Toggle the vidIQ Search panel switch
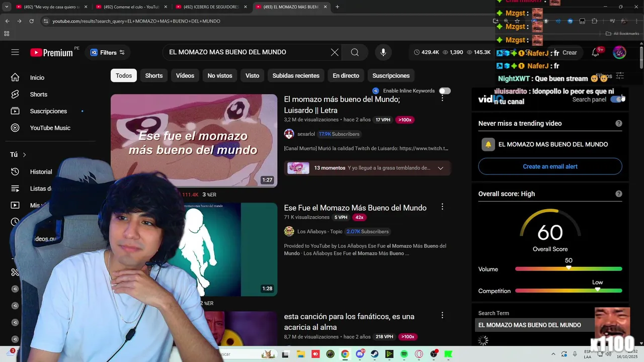This screenshot has width=644, height=362. 616,99
